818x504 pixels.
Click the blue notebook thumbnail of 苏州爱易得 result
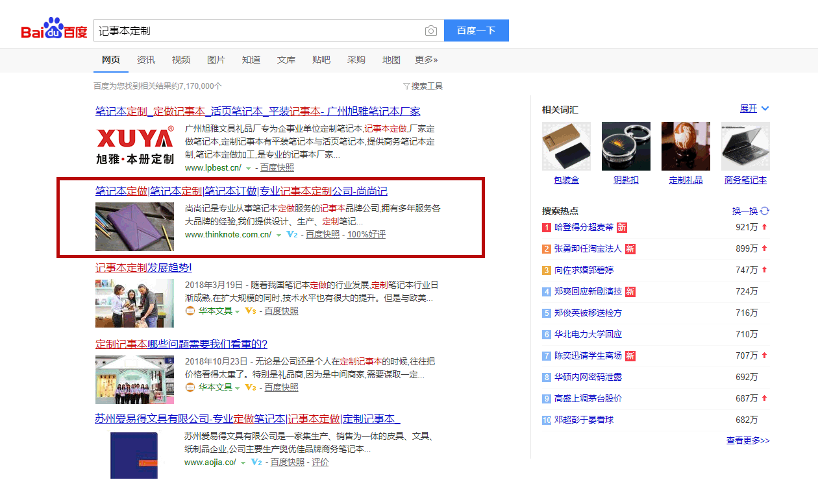pos(134,455)
